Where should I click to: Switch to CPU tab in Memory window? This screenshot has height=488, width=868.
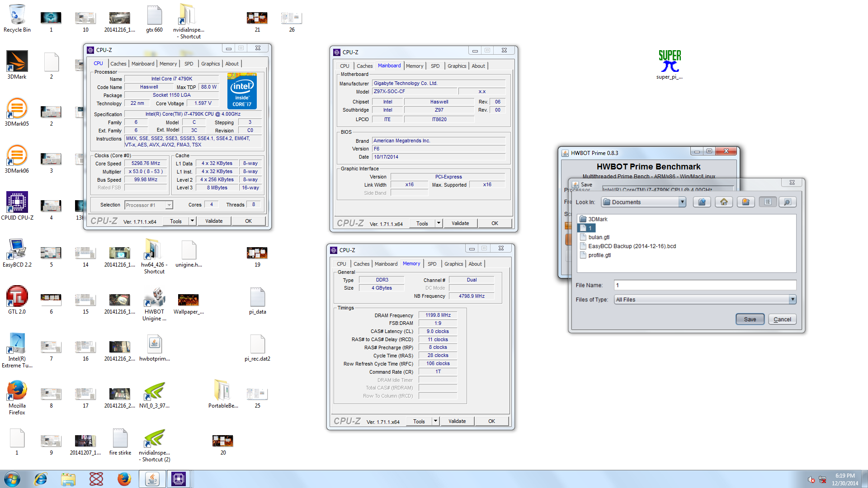point(341,264)
